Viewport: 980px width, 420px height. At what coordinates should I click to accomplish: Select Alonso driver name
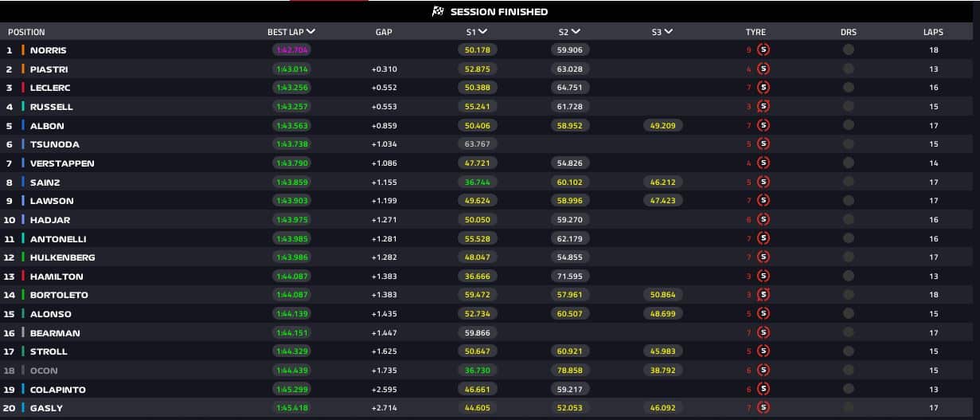(51, 314)
